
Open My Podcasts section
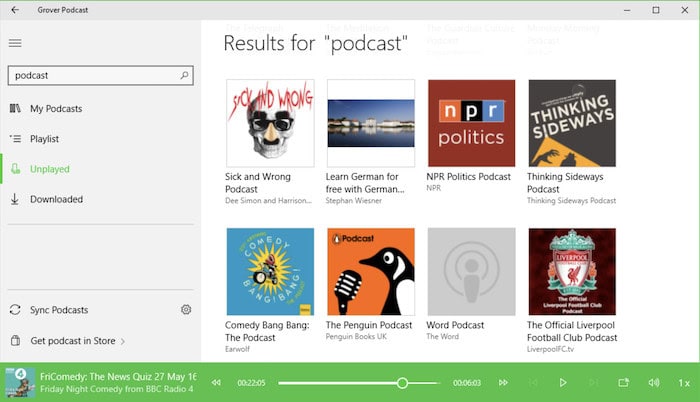(x=100, y=109)
